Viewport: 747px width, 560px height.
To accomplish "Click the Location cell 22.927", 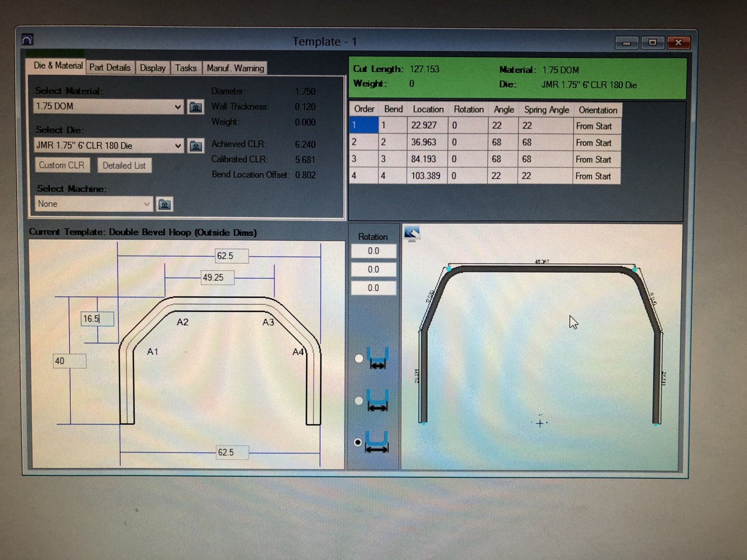I will (427, 125).
